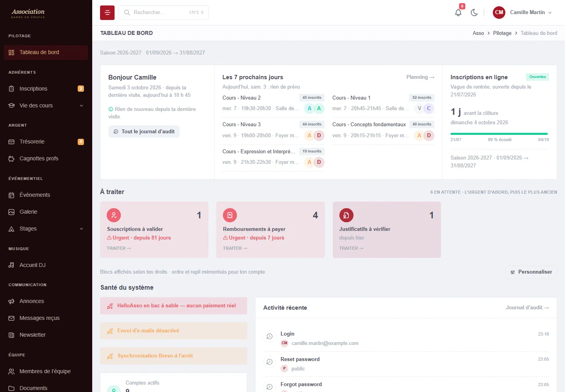Click the Envoi d'e-mails désactivé alert
Viewport: 565px width, 392px height.
[x=173, y=331]
